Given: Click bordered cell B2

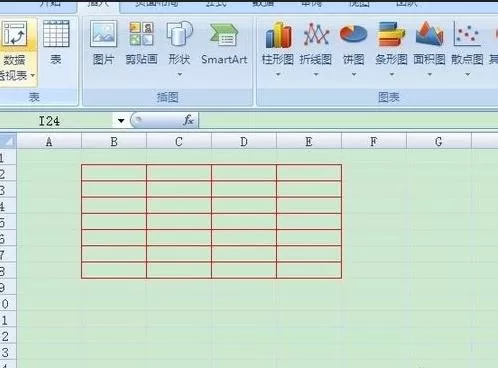Looking at the screenshot, I should tap(114, 173).
